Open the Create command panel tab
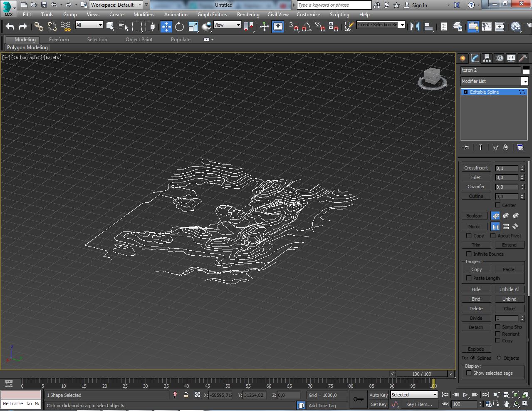 [x=463, y=58]
